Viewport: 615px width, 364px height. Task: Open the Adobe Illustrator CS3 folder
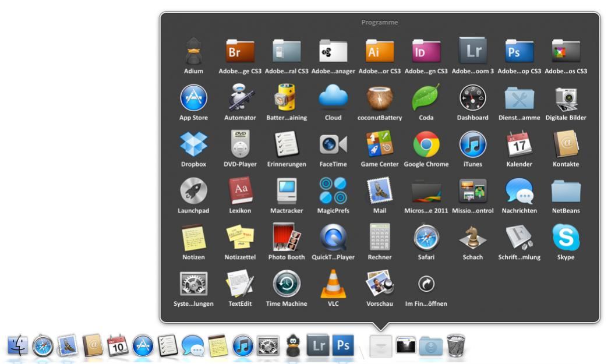pyautogui.click(x=380, y=51)
